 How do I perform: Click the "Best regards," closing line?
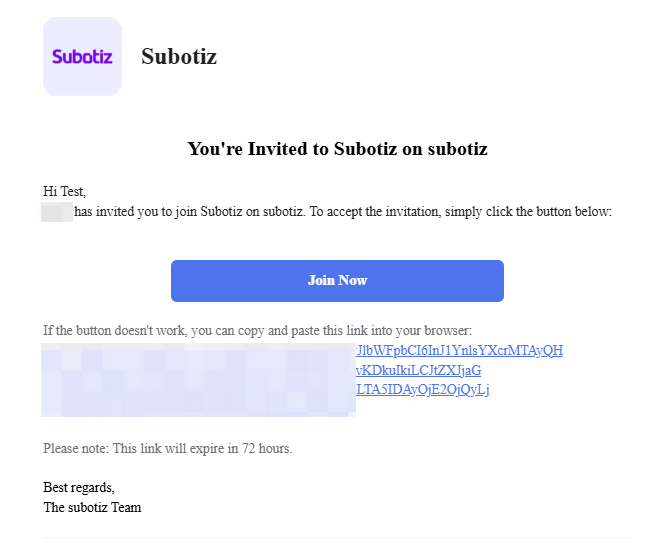79,487
